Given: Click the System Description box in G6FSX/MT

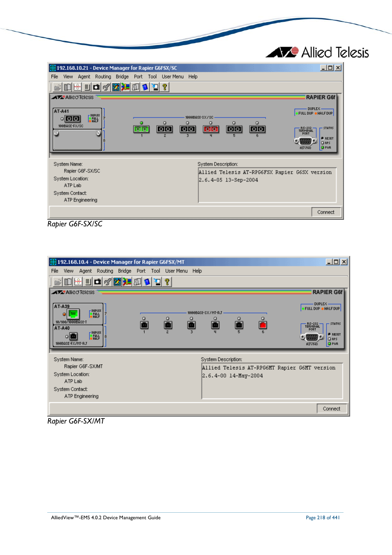Looking at the screenshot, I should (272, 381).
